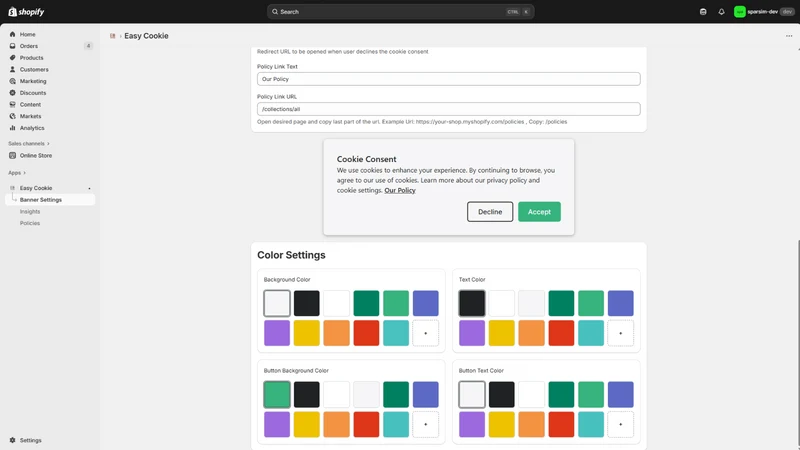Go to Analytics in sidebar
The image size is (800, 450).
click(32, 128)
